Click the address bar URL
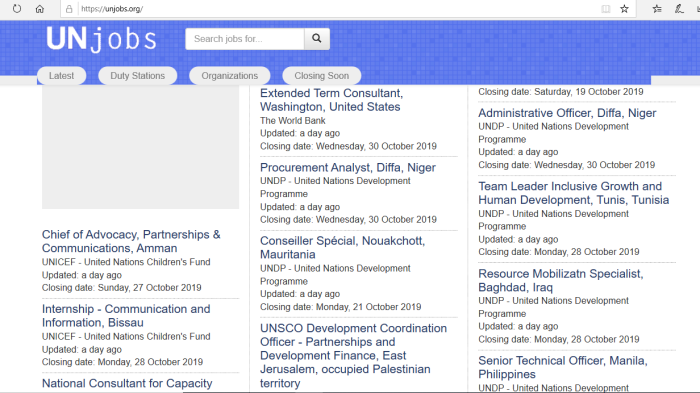The width and height of the screenshot is (700, 393). (x=112, y=9)
